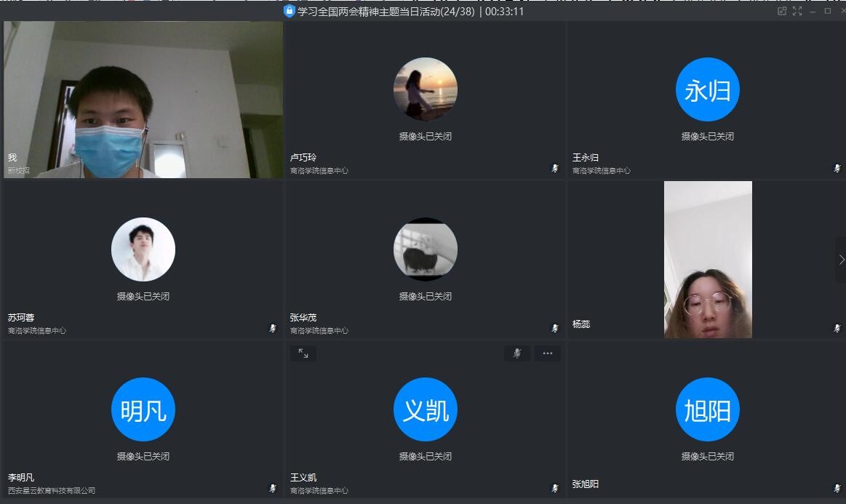Enter full screen meeting view
The image size is (846, 504).
pyautogui.click(x=797, y=11)
